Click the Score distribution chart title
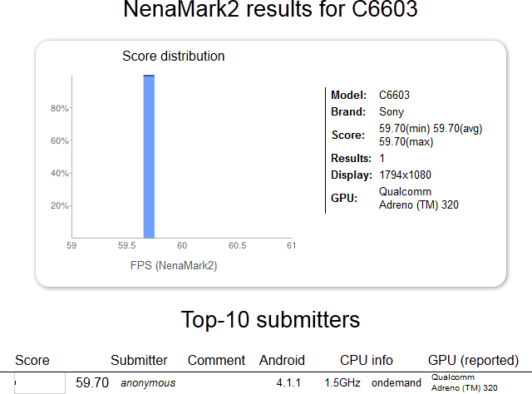532x394 pixels. coord(174,56)
